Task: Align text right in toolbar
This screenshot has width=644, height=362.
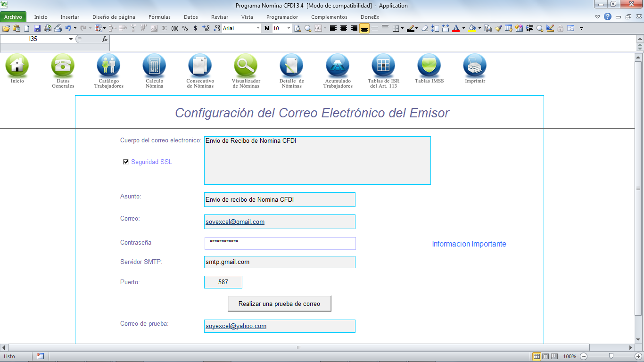Action: tap(354, 28)
